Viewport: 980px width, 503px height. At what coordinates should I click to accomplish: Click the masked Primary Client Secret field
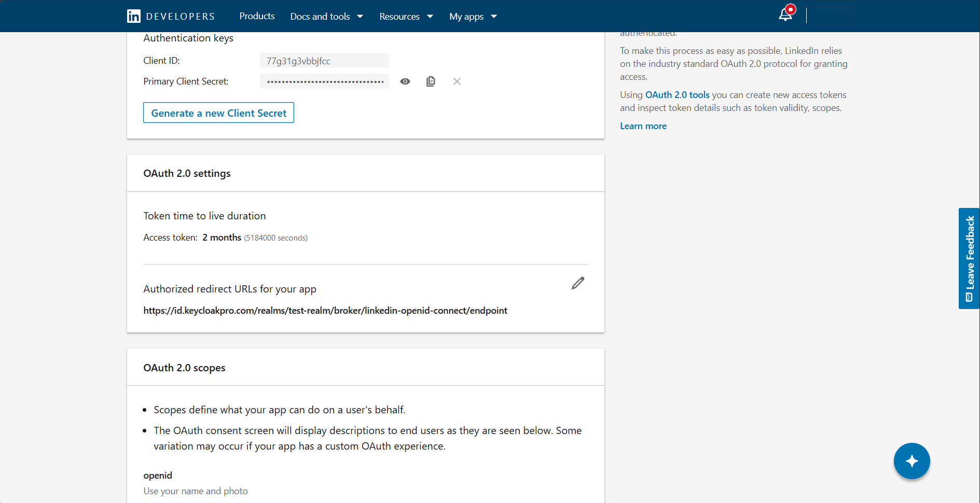[324, 81]
